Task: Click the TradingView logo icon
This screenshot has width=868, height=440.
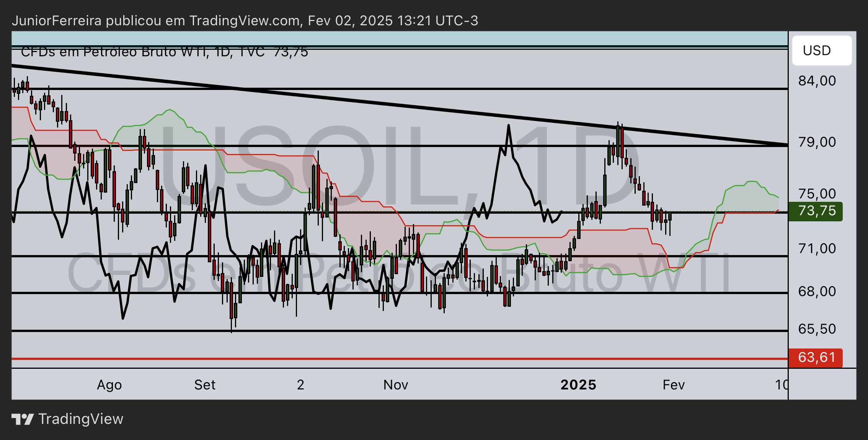Action: point(23,419)
